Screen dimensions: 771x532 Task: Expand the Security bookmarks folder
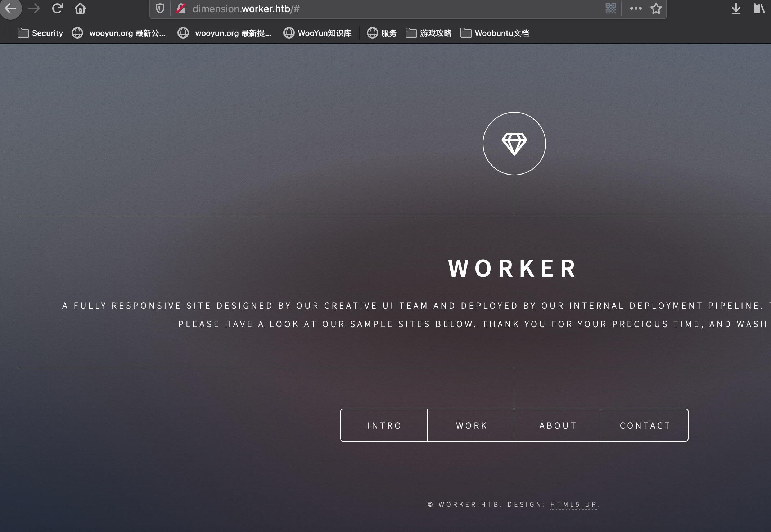pyautogui.click(x=40, y=33)
